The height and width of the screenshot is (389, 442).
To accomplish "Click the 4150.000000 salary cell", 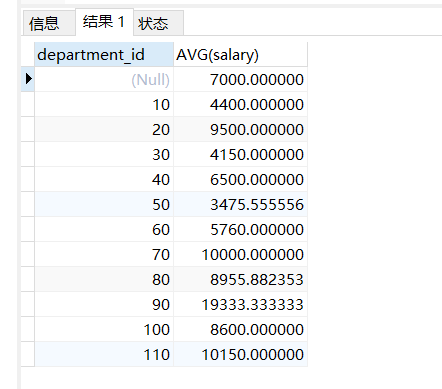I will pyautogui.click(x=240, y=154).
